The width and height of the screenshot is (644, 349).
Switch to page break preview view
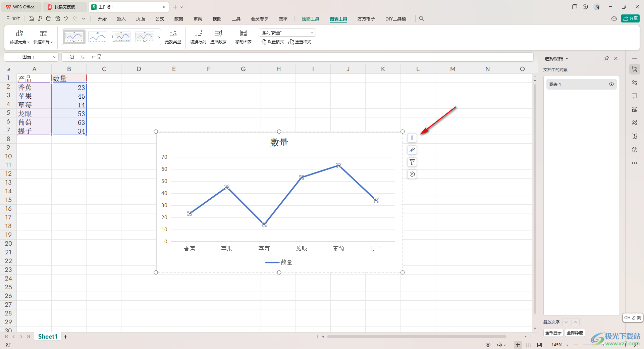pos(529,345)
